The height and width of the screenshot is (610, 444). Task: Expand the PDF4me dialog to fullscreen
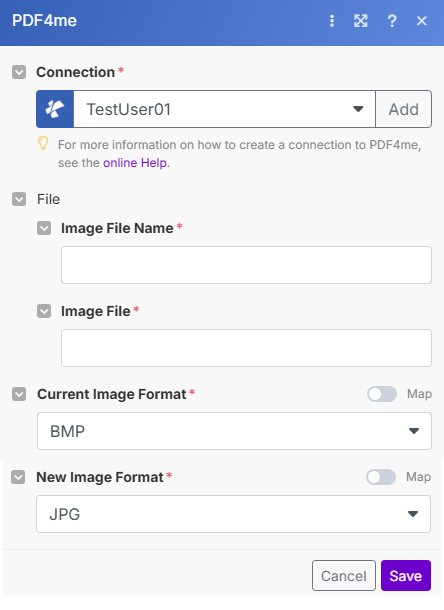[361, 21]
